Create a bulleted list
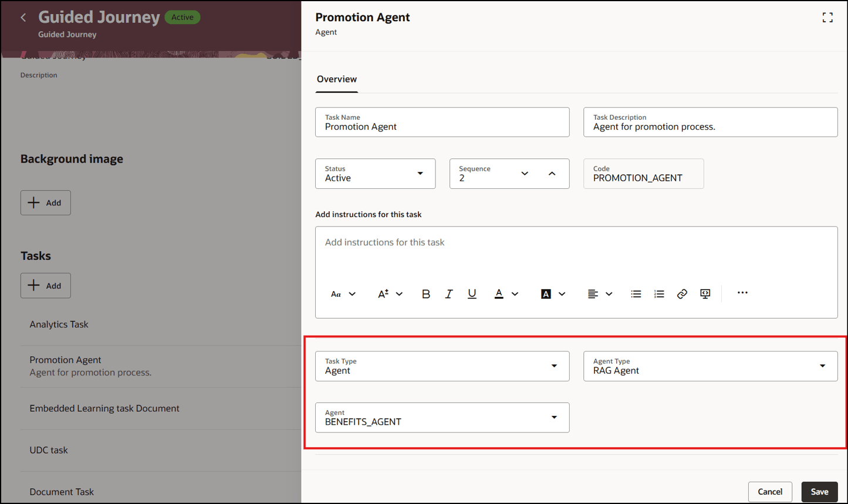Viewport: 848px width, 504px height. point(636,293)
